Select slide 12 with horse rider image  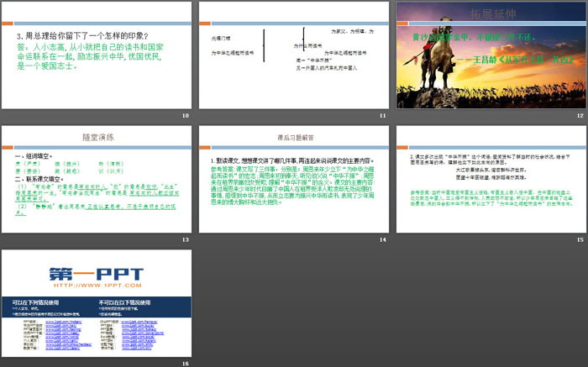(x=491, y=59)
